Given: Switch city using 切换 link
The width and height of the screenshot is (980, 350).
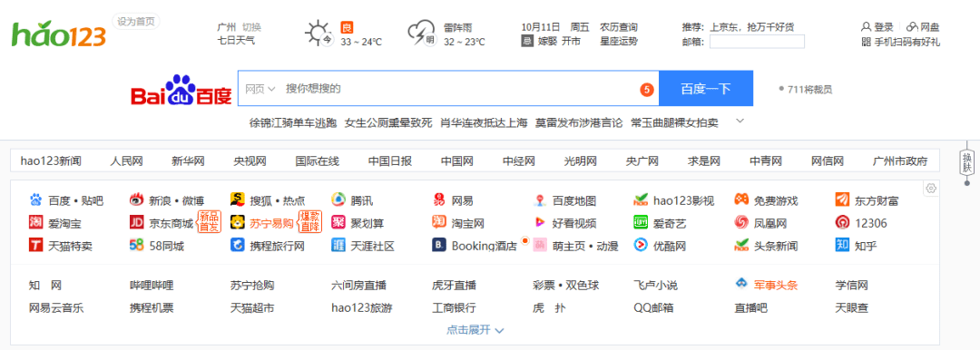Looking at the screenshot, I should 252,27.
